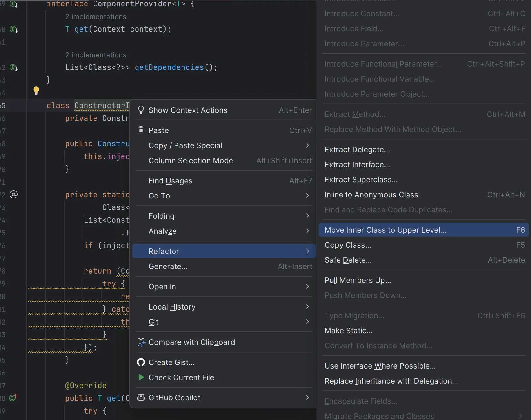Expand the Copy / Paste Special submenu
The height and width of the screenshot is (420, 531).
[307, 145]
